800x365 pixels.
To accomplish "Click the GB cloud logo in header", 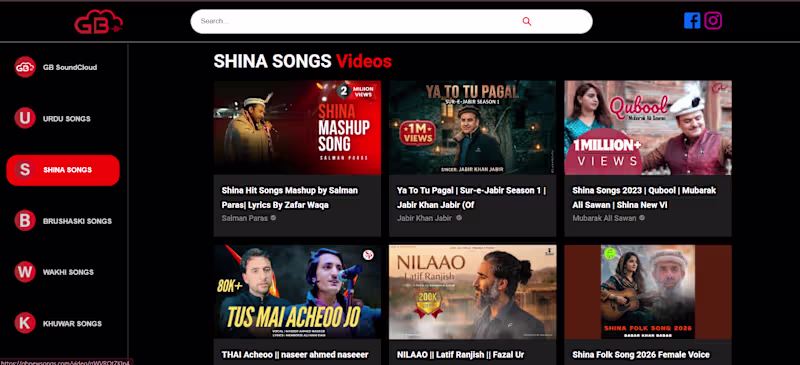I will [x=98, y=22].
